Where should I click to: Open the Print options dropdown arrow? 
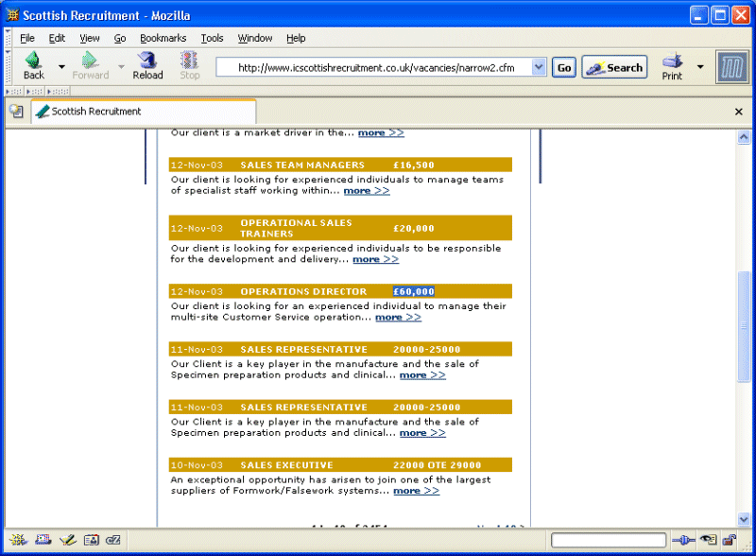(x=700, y=67)
